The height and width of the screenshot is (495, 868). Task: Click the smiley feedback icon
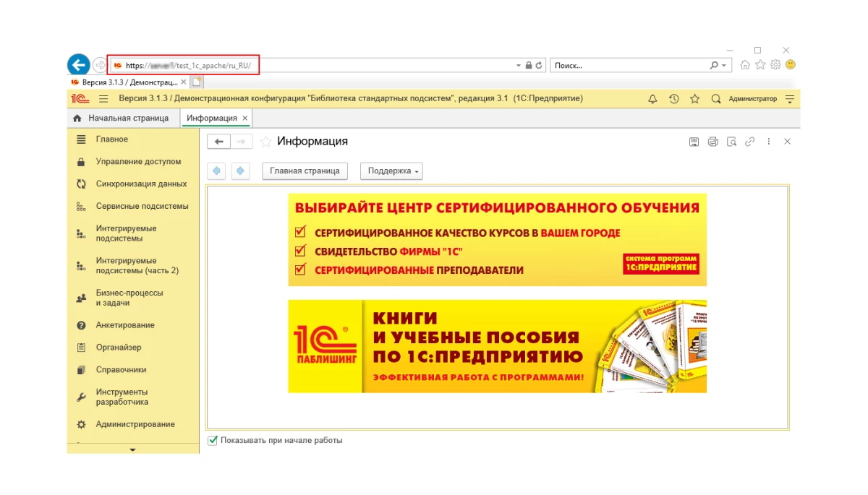tap(791, 65)
